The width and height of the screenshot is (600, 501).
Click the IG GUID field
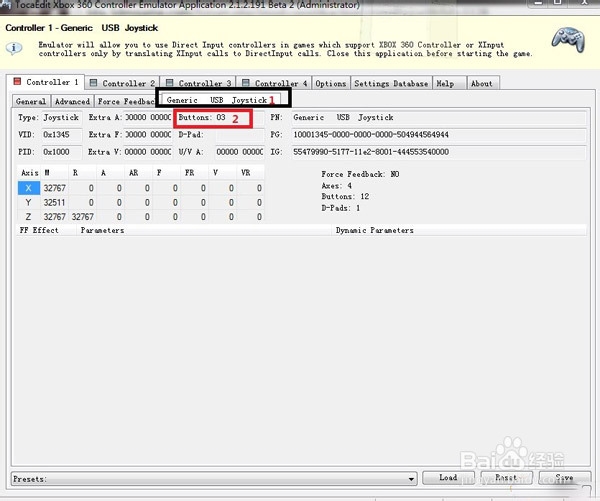(439, 152)
